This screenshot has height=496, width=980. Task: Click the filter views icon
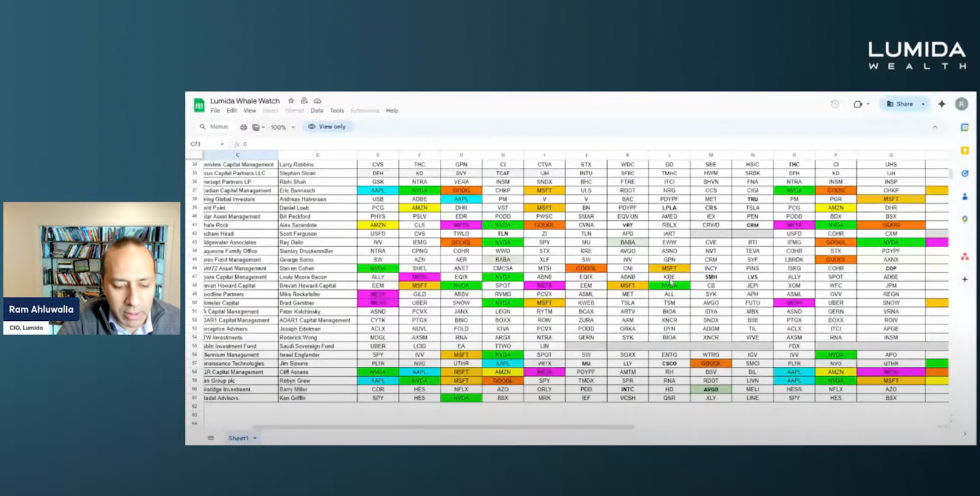[256, 127]
